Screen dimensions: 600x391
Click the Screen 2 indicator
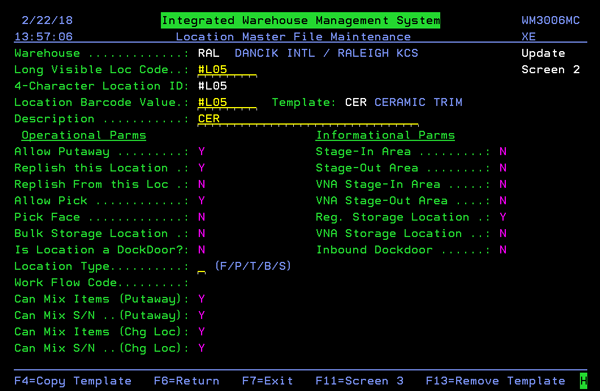click(x=551, y=70)
